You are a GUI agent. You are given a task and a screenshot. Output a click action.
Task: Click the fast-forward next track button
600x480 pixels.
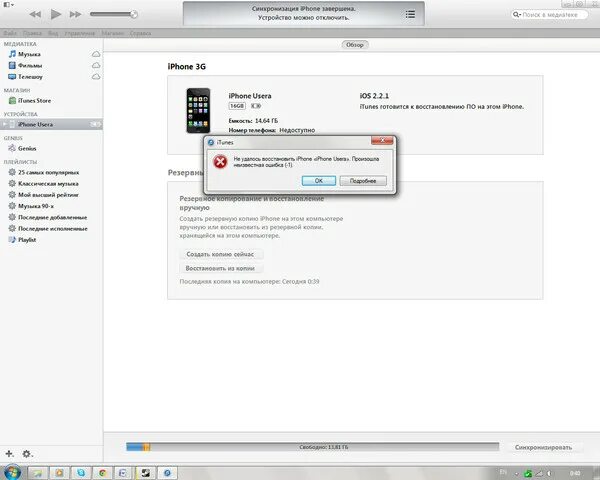[x=75, y=15]
